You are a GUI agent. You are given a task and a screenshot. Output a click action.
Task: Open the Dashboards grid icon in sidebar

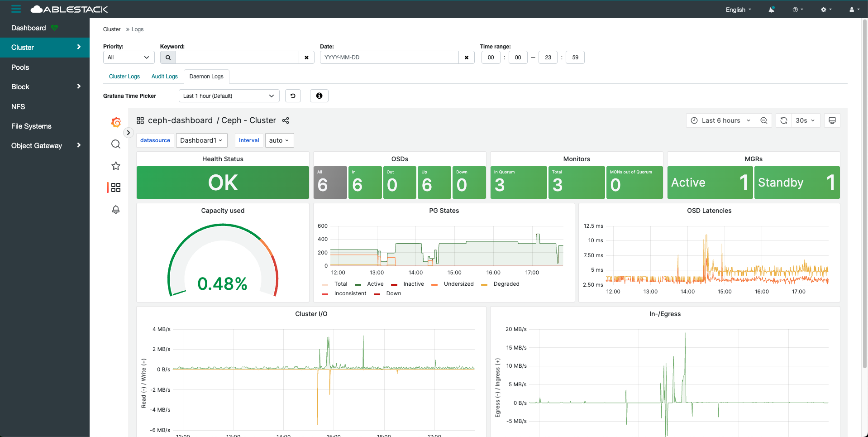116,187
